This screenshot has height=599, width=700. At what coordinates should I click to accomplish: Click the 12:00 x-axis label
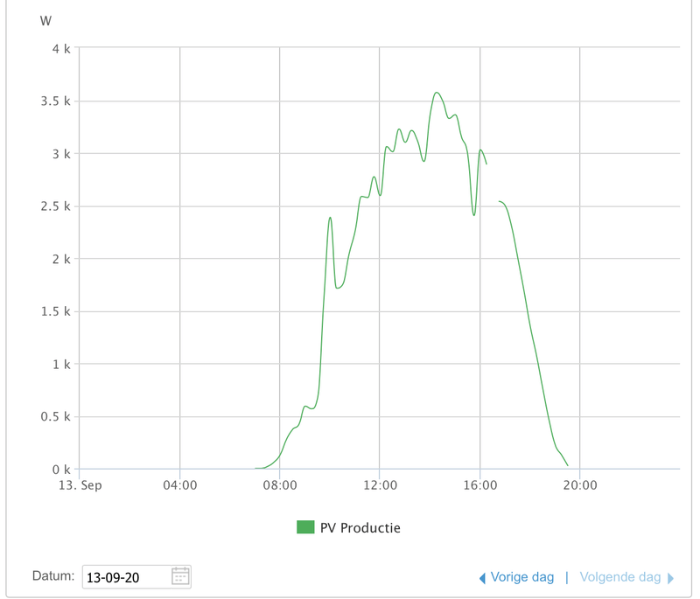coord(380,485)
